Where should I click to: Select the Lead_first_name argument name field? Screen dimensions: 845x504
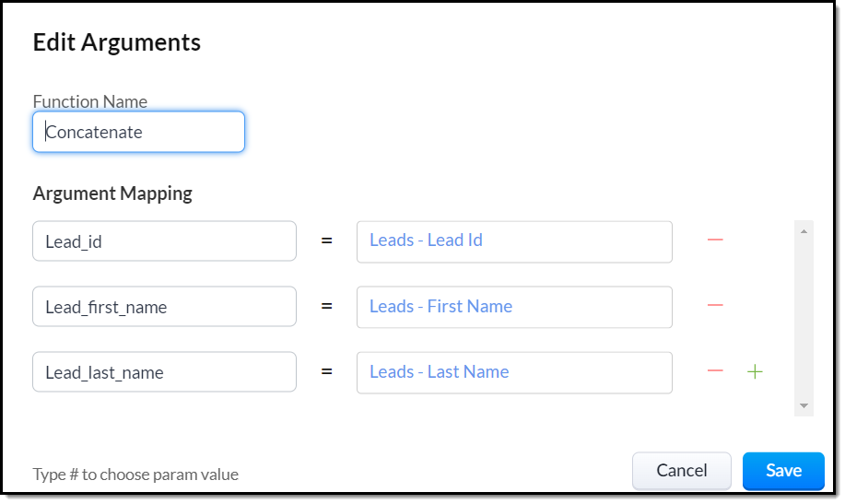[164, 306]
